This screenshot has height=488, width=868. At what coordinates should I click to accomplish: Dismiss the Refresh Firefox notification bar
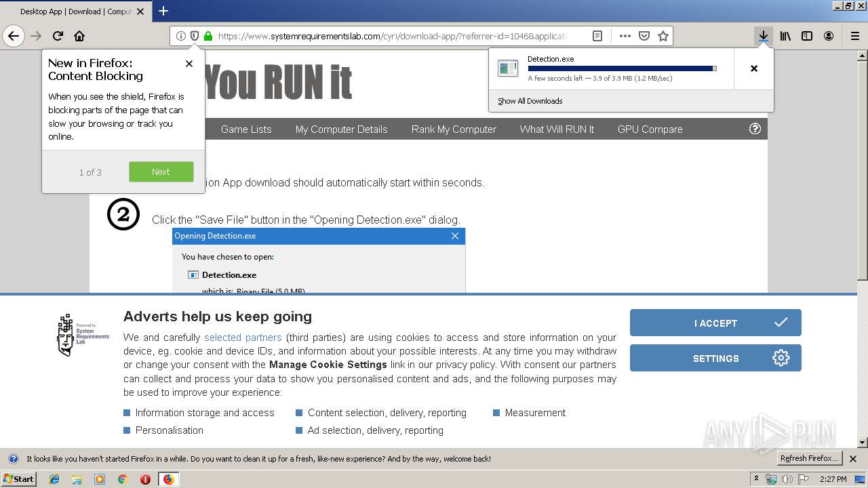(x=854, y=459)
